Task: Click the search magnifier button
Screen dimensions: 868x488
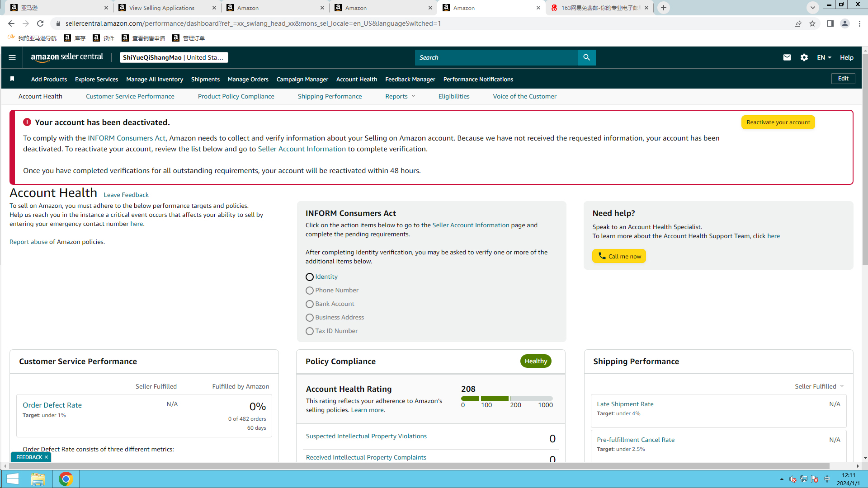Action: tap(586, 57)
